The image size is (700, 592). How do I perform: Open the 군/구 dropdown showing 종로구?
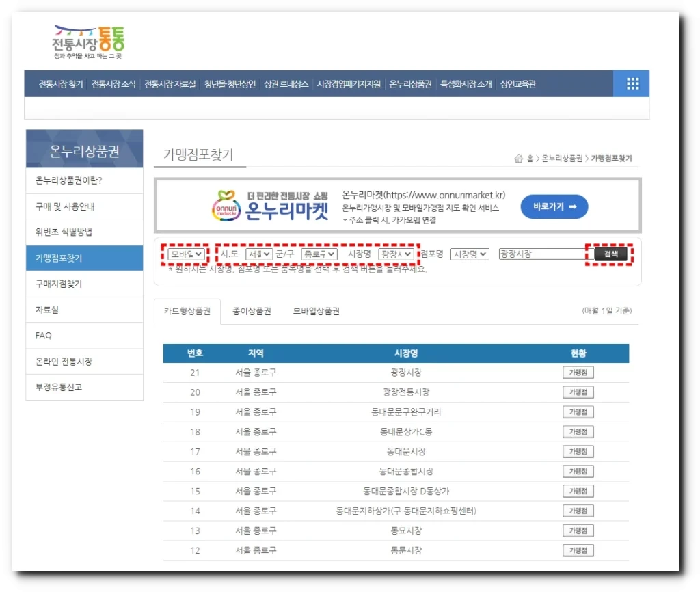[318, 254]
